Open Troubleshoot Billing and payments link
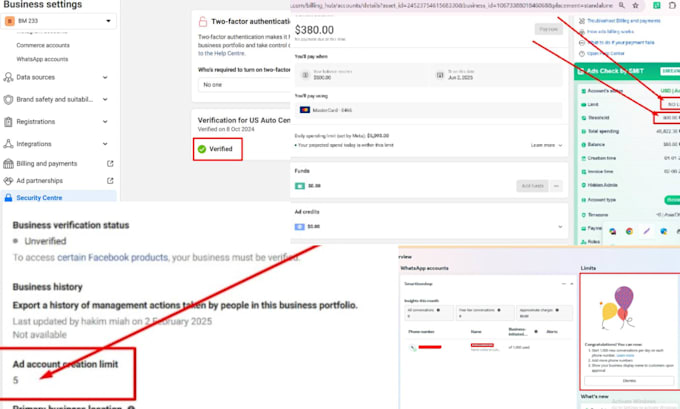 coord(624,21)
